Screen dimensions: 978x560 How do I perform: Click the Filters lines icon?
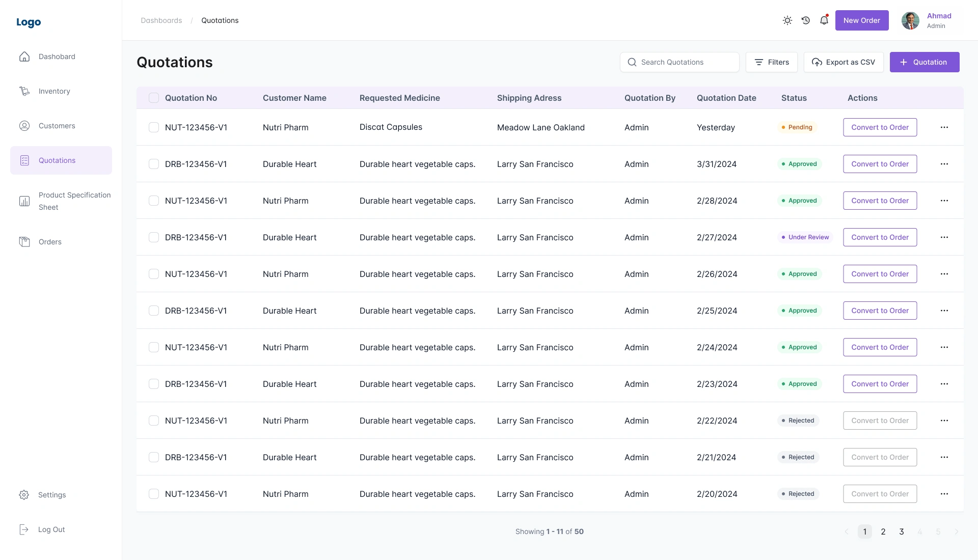coord(759,62)
